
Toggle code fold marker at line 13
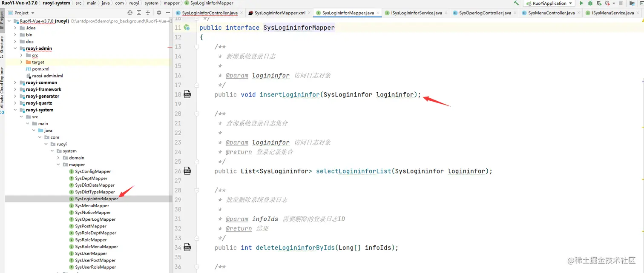click(x=197, y=47)
